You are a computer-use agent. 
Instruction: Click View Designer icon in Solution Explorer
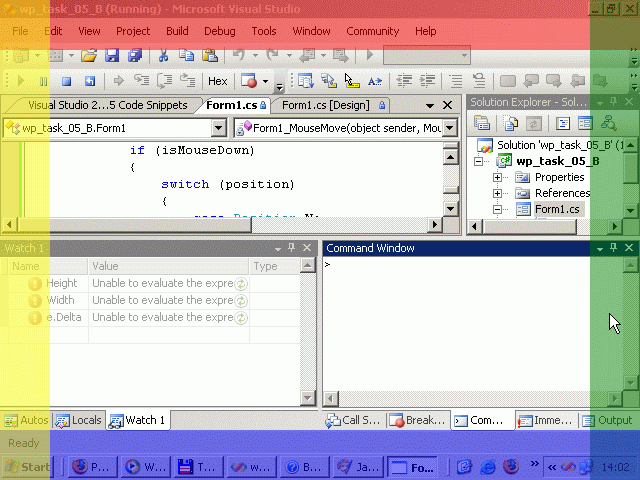585,122
